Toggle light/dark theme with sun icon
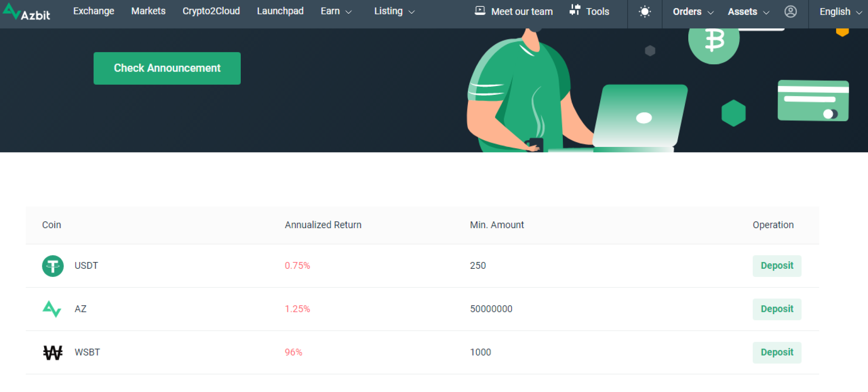Screen dimensions: 868x392 645,11
